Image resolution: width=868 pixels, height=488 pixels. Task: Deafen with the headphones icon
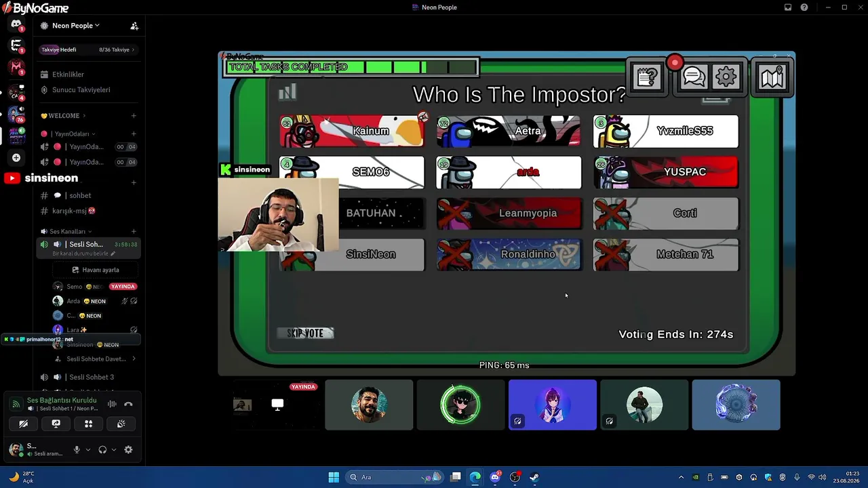tap(102, 450)
